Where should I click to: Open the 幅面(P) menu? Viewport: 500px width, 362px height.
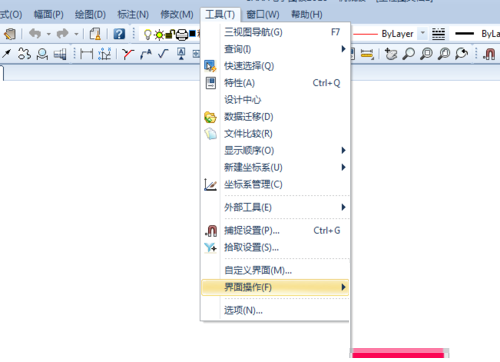point(49,15)
